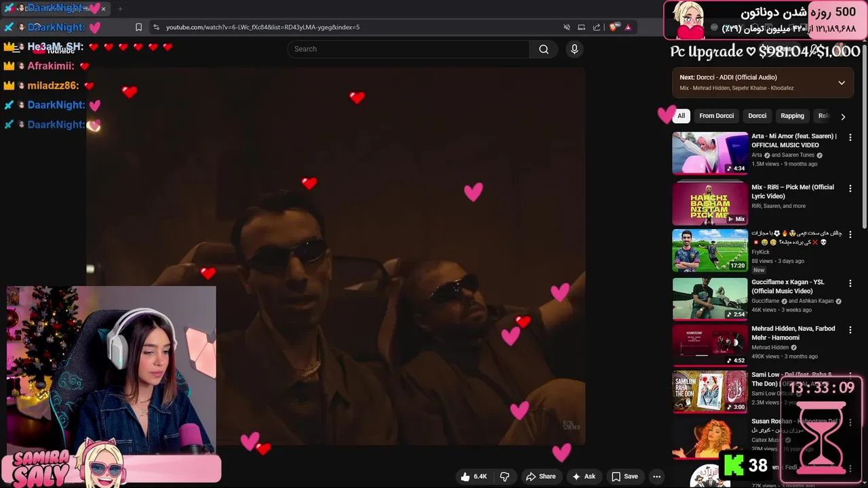Start voice search with the microphone icon
The width and height of the screenshot is (868, 488).
click(x=574, y=49)
